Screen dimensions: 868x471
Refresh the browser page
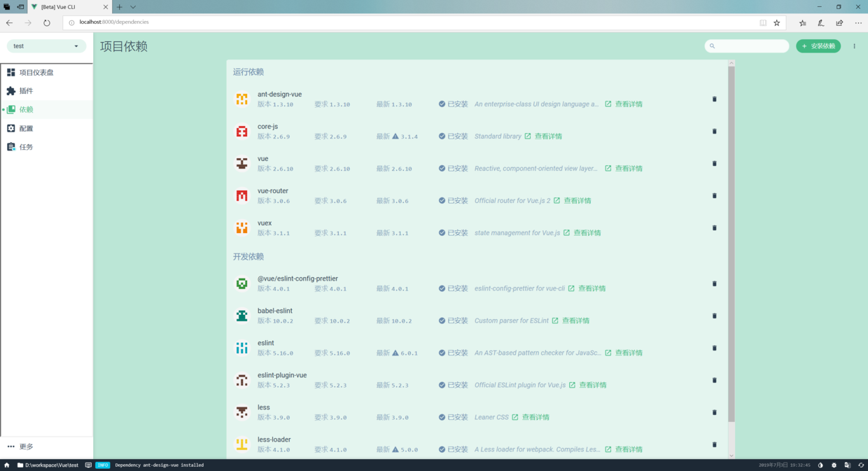point(47,22)
